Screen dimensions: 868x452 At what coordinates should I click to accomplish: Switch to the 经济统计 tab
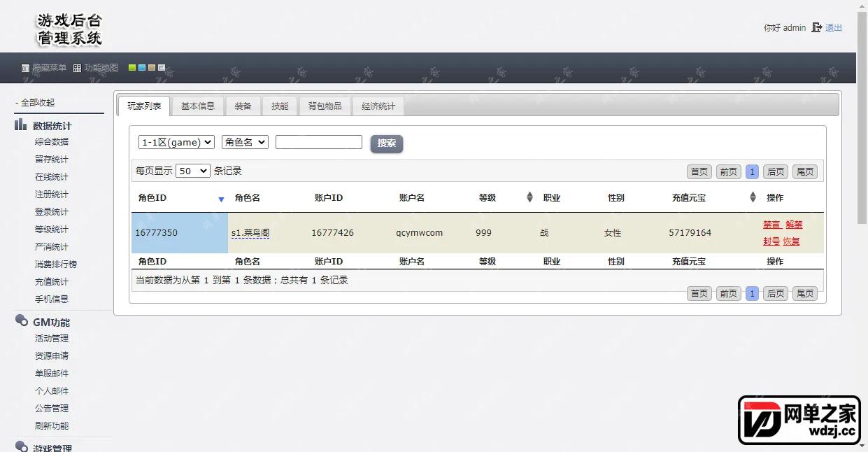[x=378, y=106]
